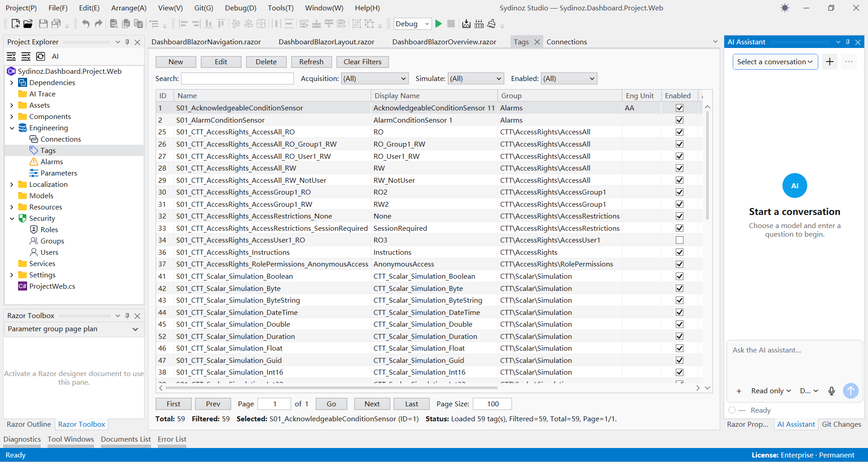Click the Open Folder toolbar icon
Screen dimensions: 868x462
click(28, 24)
